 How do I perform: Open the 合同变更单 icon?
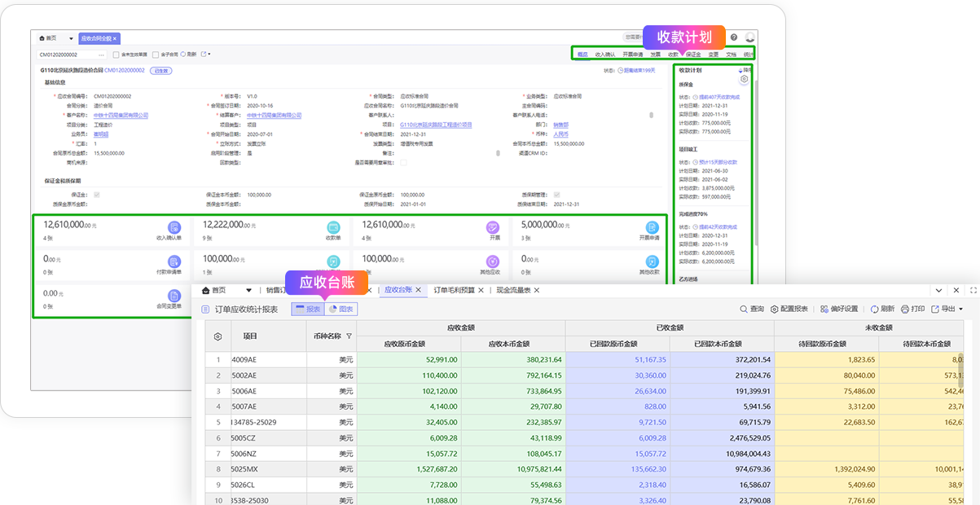(174, 295)
